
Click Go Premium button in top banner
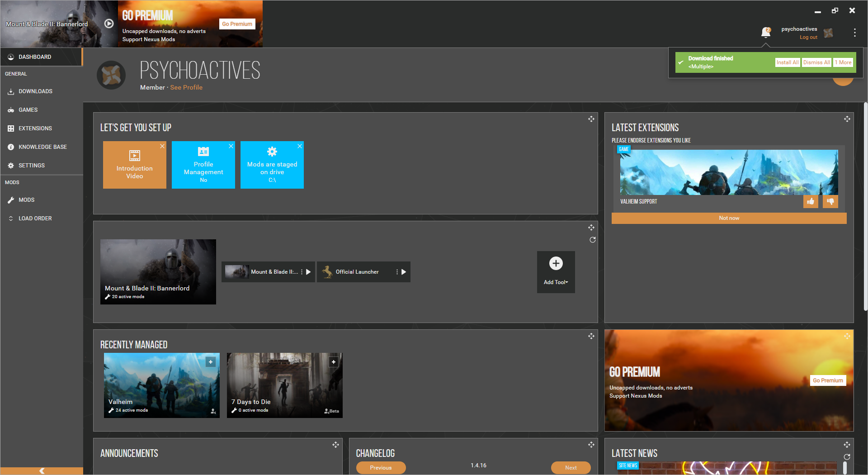click(x=237, y=24)
